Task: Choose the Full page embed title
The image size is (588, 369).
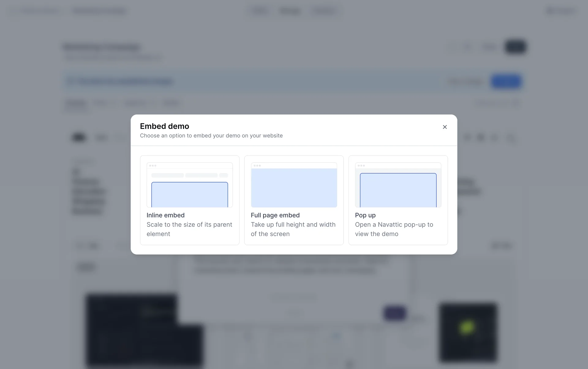Action: pos(275,215)
